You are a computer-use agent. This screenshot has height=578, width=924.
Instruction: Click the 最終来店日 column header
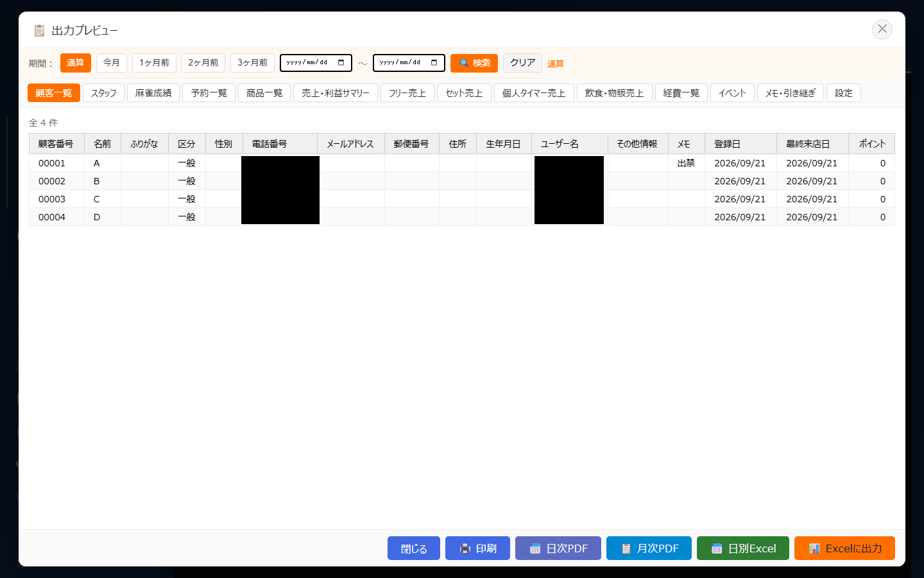[x=812, y=144]
